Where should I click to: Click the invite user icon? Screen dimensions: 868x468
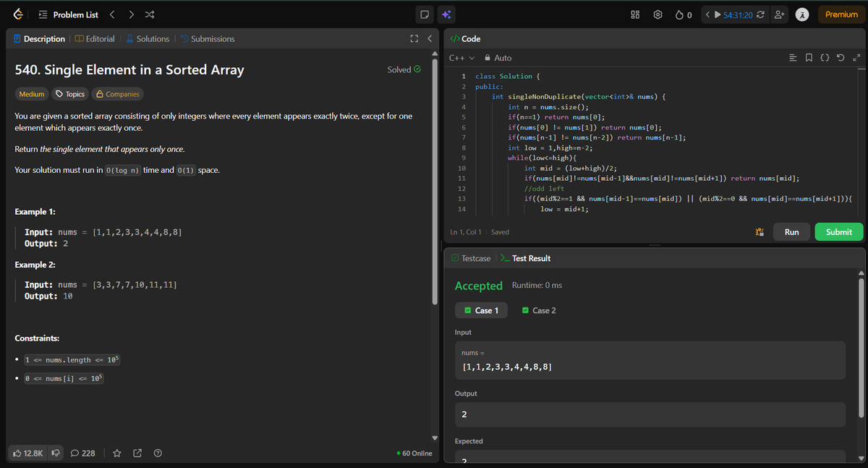780,14
